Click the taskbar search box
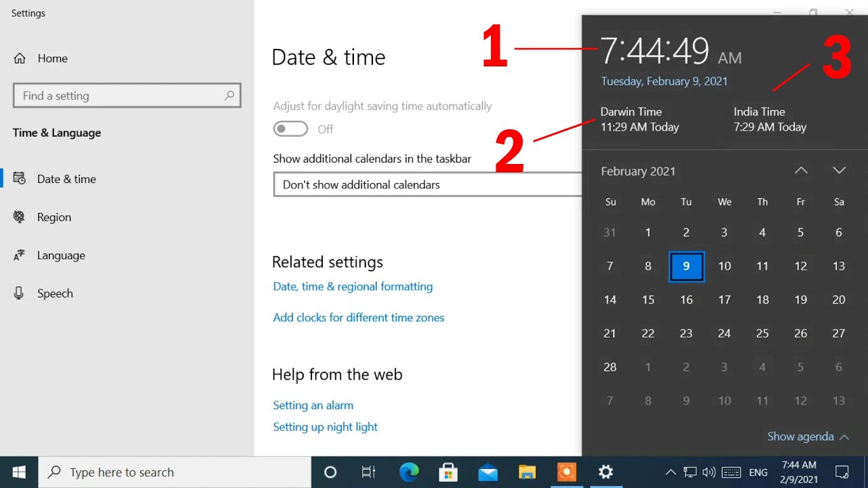The height and width of the screenshot is (488, 868). [174, 472]
